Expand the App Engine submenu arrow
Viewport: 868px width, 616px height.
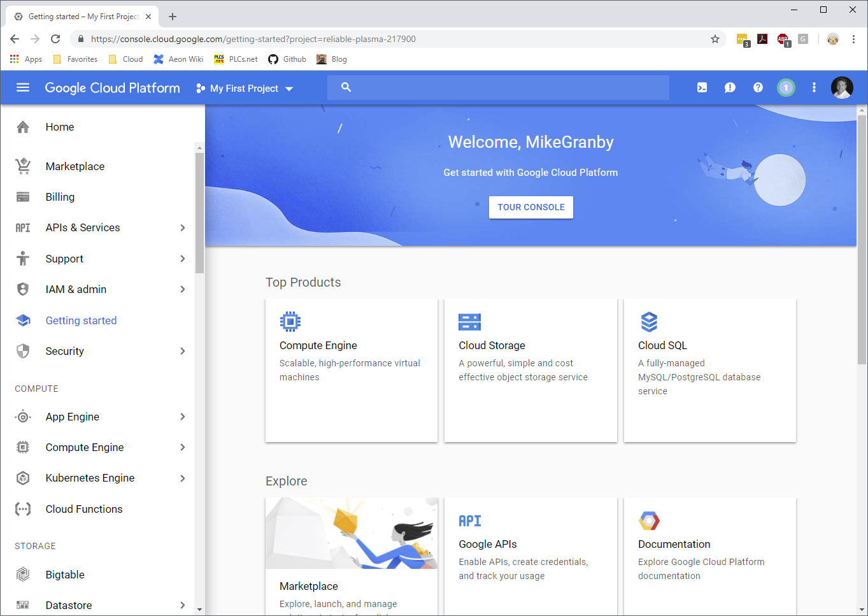click(x=183, y=417)
